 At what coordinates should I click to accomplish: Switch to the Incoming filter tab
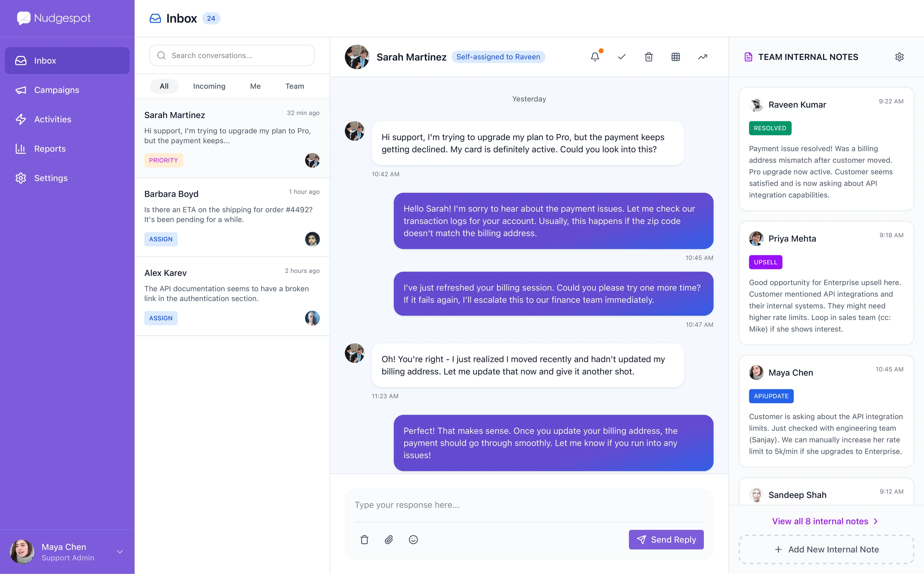pyautogui.click(x=209, y=86)
